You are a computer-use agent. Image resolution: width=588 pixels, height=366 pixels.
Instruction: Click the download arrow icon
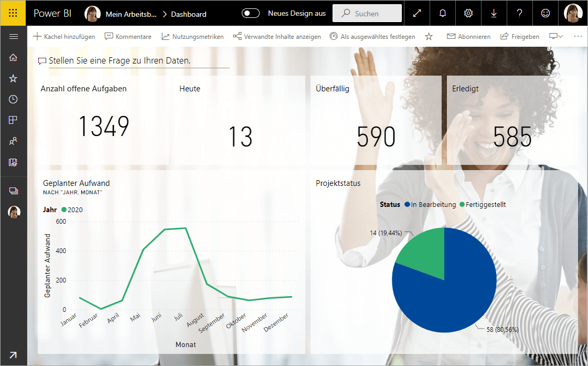pyautogui.click(x=494, y=13)
